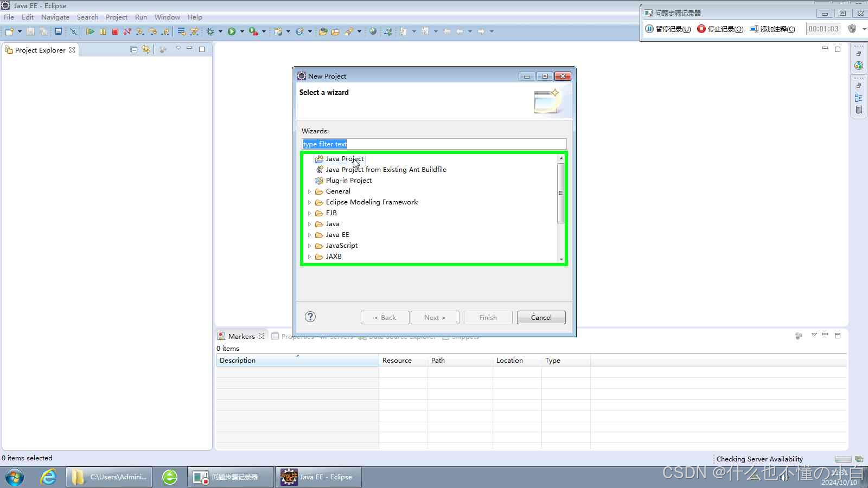Open the Project Explorer view menu triangle

[x=178, y=48]
